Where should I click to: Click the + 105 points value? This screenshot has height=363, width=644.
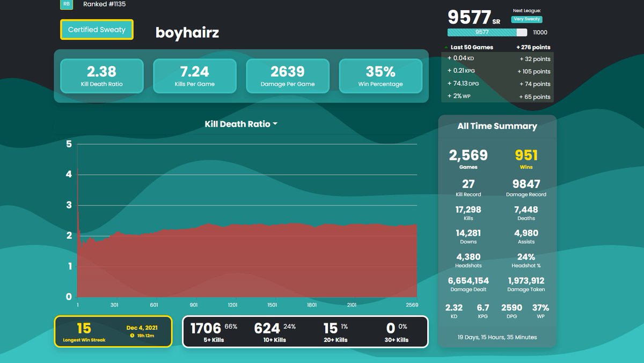click(x=534, y=71)
